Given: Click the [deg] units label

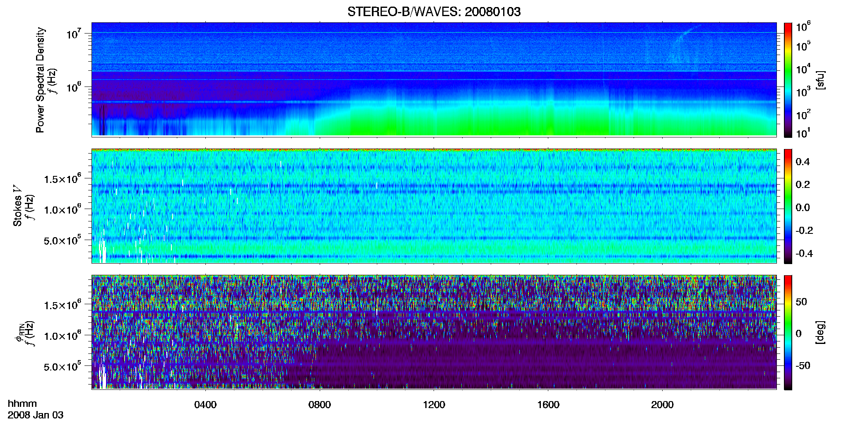Looking at the screenshot, I should coord(820,332).
